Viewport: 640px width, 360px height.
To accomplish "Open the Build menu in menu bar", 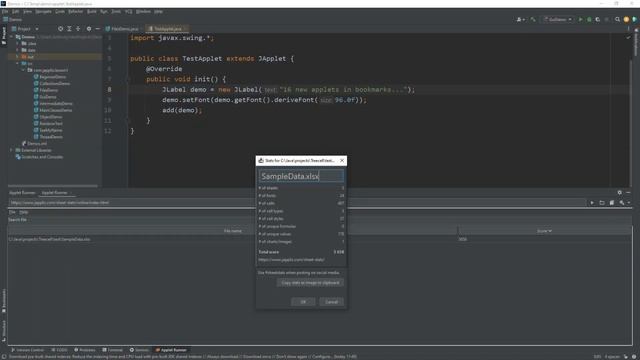I will [x=91, y=11].
